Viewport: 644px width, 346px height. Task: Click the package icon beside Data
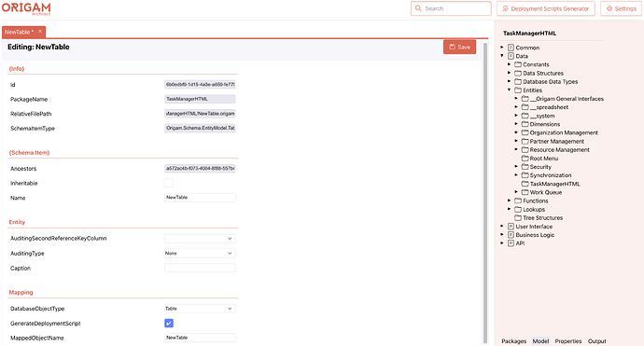coord(511,56)
